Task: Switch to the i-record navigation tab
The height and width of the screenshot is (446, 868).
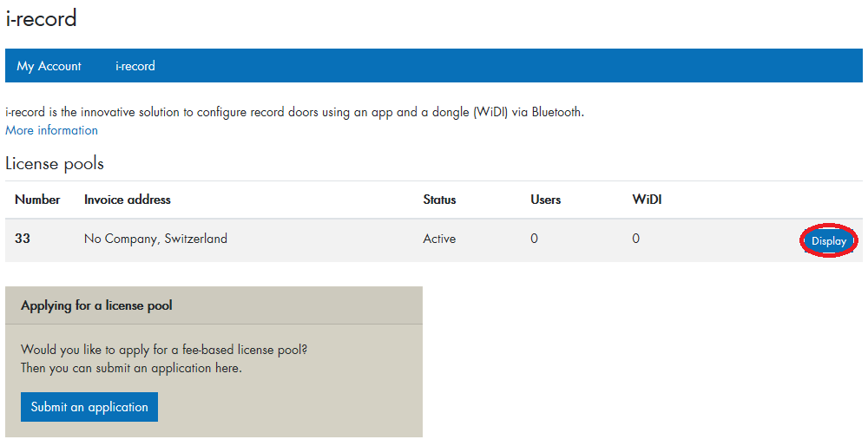Action: 135,66
